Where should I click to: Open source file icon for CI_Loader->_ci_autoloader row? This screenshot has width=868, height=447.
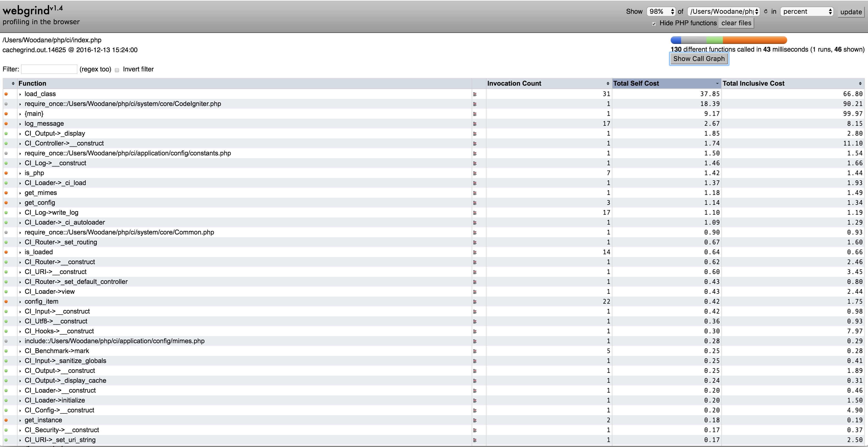[x=475, y=223]
